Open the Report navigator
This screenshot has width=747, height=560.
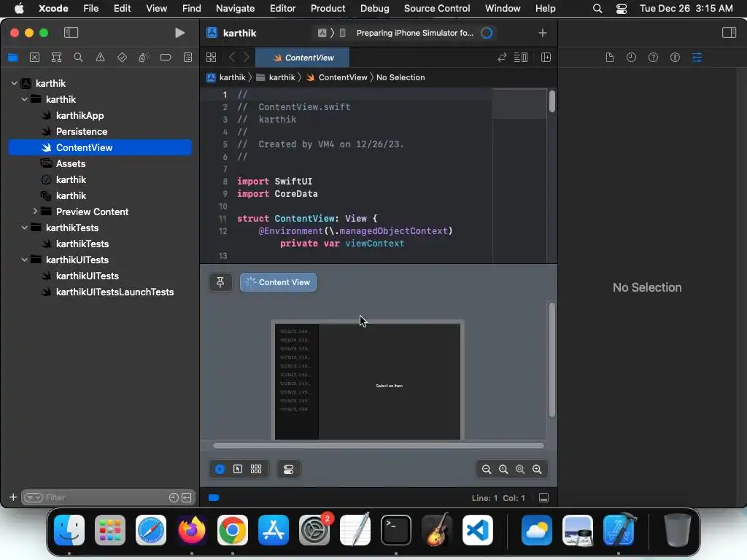click(187, 58)
